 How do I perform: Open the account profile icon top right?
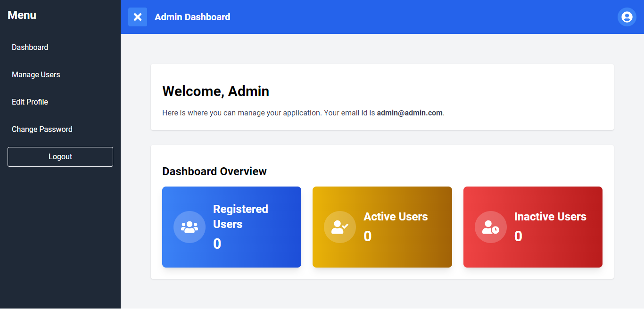click(627, 16)
